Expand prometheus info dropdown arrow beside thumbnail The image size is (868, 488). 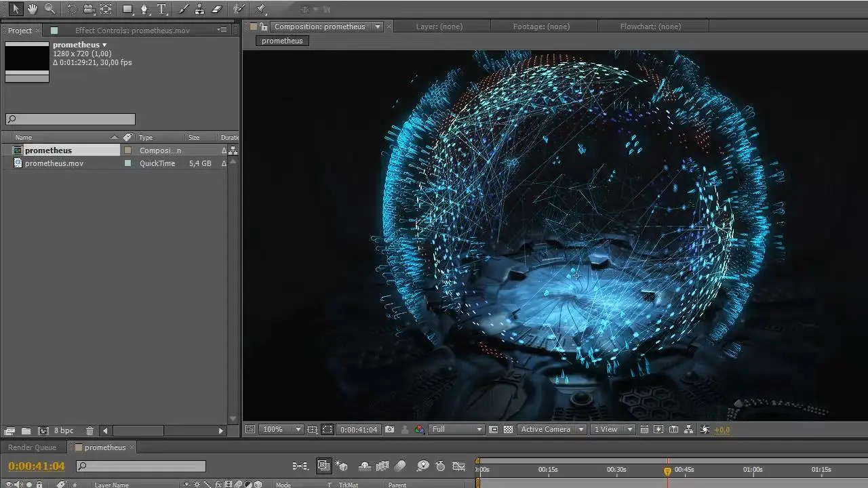(x=104, y=45)
